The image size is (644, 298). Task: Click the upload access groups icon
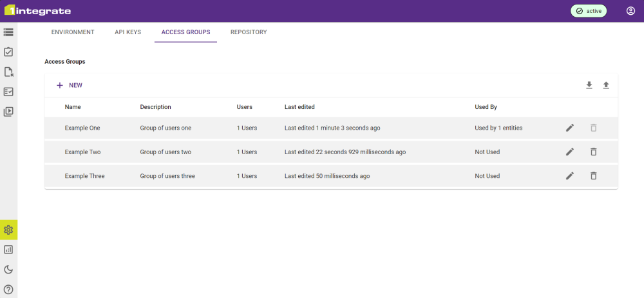tap(606, 85)
